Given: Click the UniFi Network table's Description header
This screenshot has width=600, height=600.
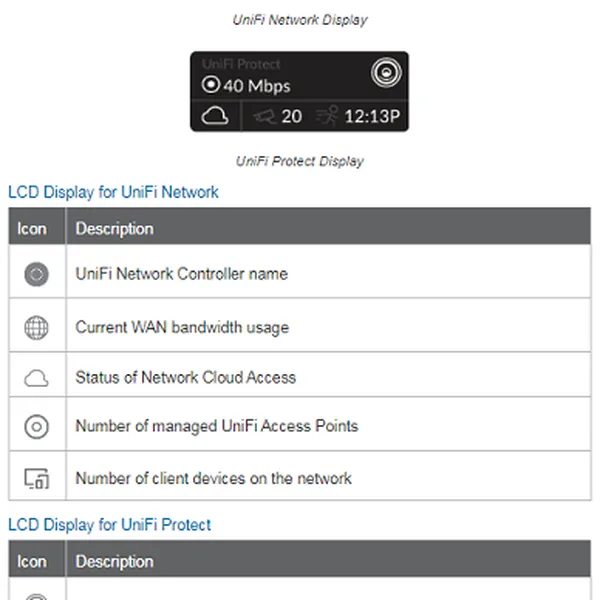Looking at the screenshot, I should (x=115, y=228).
